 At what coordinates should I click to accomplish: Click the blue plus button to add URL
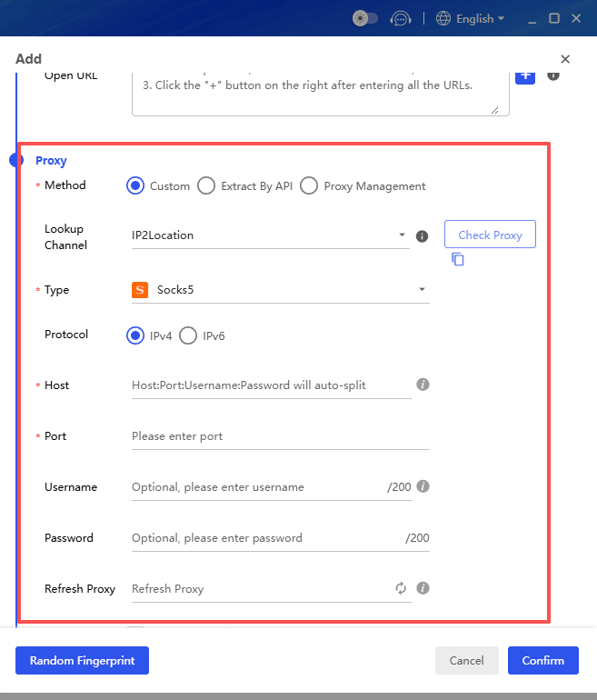coord(525,75)
